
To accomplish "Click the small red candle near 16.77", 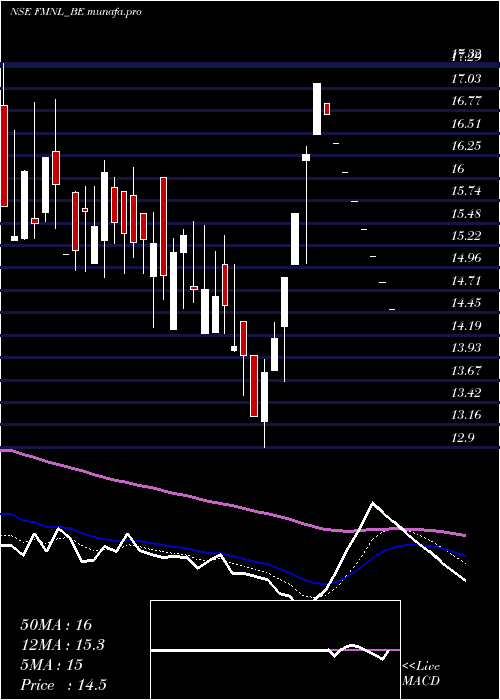I will tap(327, 108).
